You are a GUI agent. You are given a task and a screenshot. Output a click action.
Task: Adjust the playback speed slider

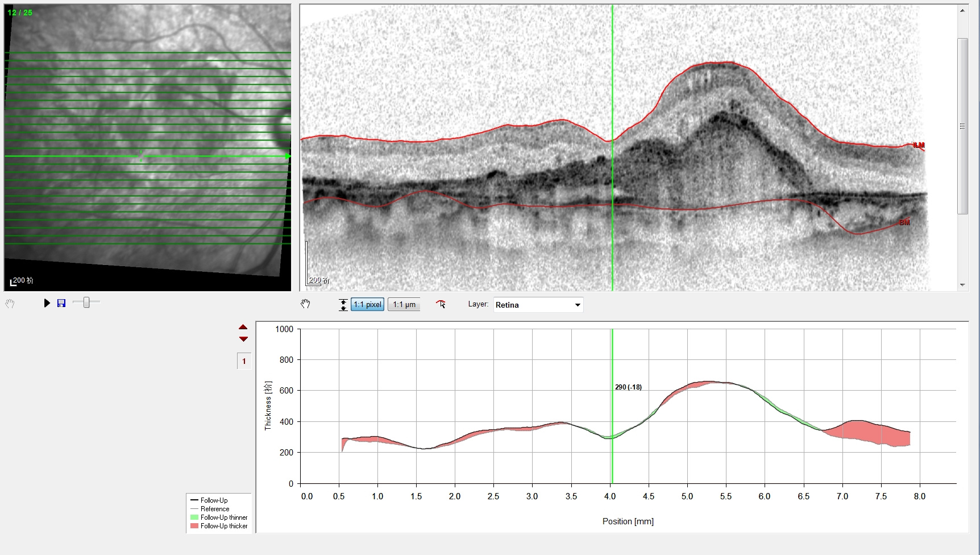pos(86,303)
